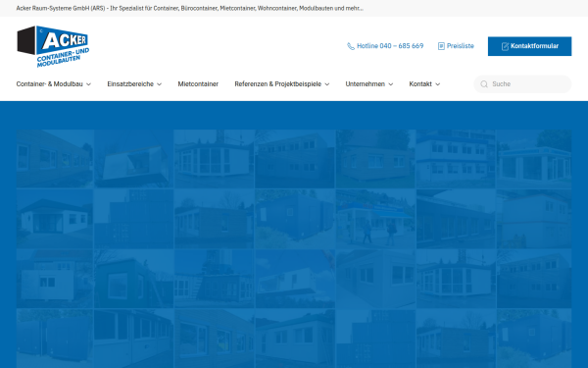
Task: Click the top tagline text 'Acker Raum-Systeme GmbH (ARS)'
Action: [61, 8]
